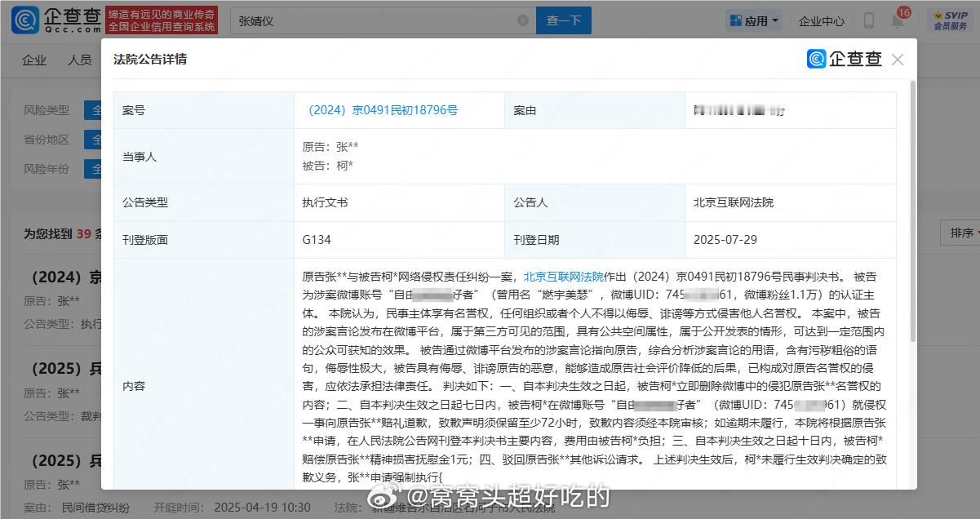This screenshot has width=980, height=519.
Task: Click the 开庭时间 2025-04-19 10:30 value
Action: pyautogui.click(x=262, y=508)
